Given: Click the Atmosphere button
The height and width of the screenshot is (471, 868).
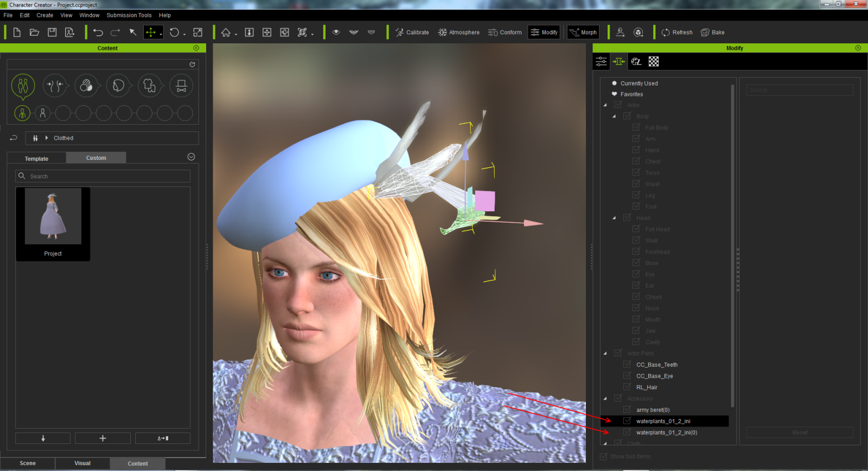Looking at the screenshot, I should (459, 33).
